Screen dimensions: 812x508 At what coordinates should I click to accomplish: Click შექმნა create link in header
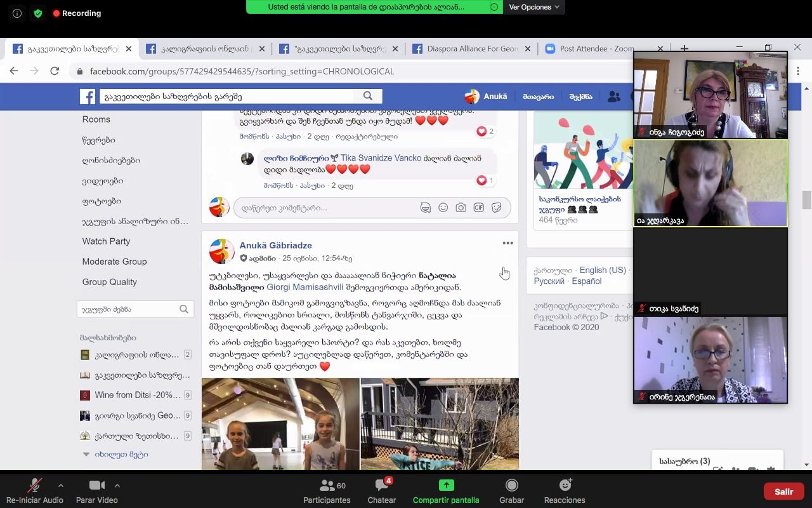(x=580, y=97)
